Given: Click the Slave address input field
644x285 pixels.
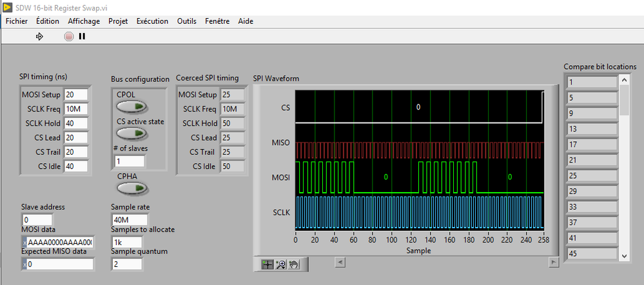Looking at the screenshot, I should 36,221.
